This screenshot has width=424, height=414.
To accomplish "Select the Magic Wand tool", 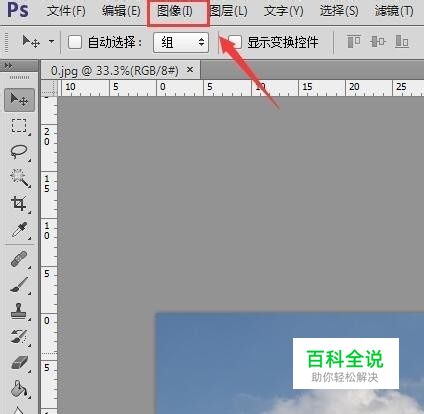I will (19, 178).
